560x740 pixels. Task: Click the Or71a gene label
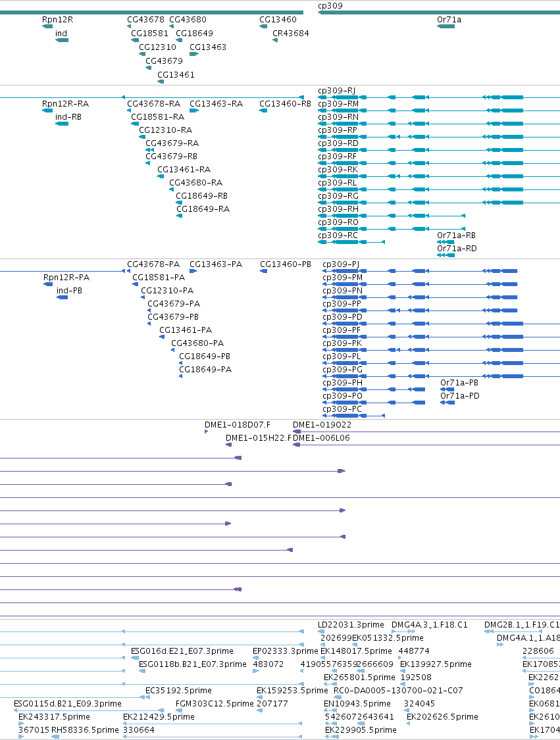click(x=449, y=20)
